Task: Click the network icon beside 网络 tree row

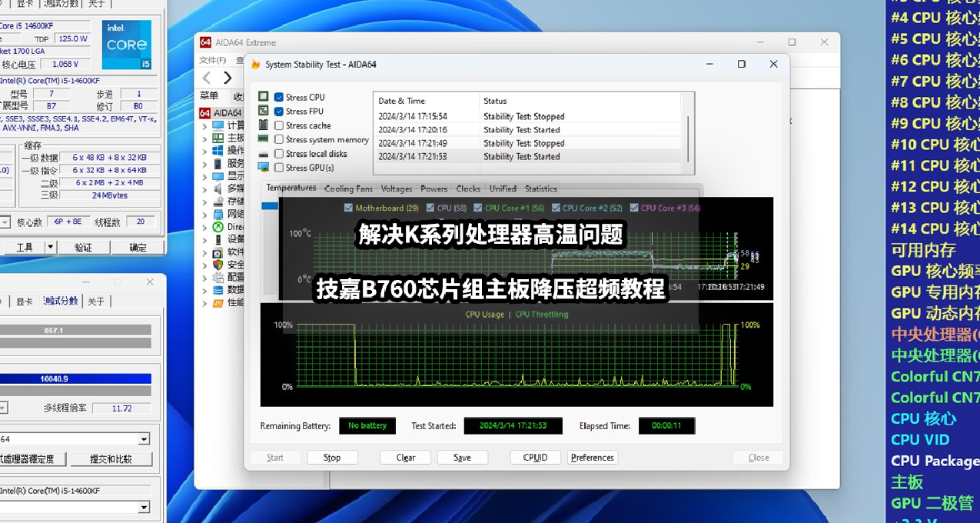Action: point(218,214)
